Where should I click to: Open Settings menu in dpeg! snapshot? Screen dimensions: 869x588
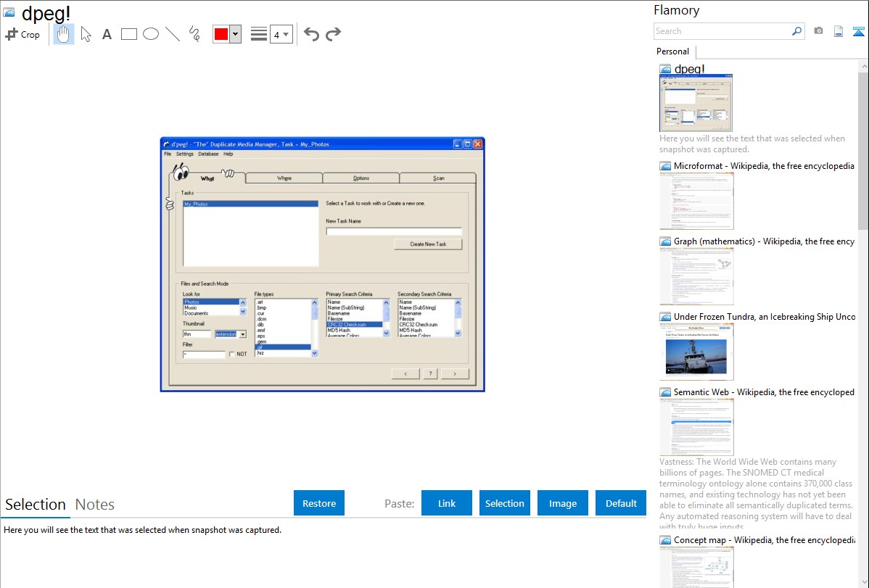pyautogui.click(x=184, y=154)
